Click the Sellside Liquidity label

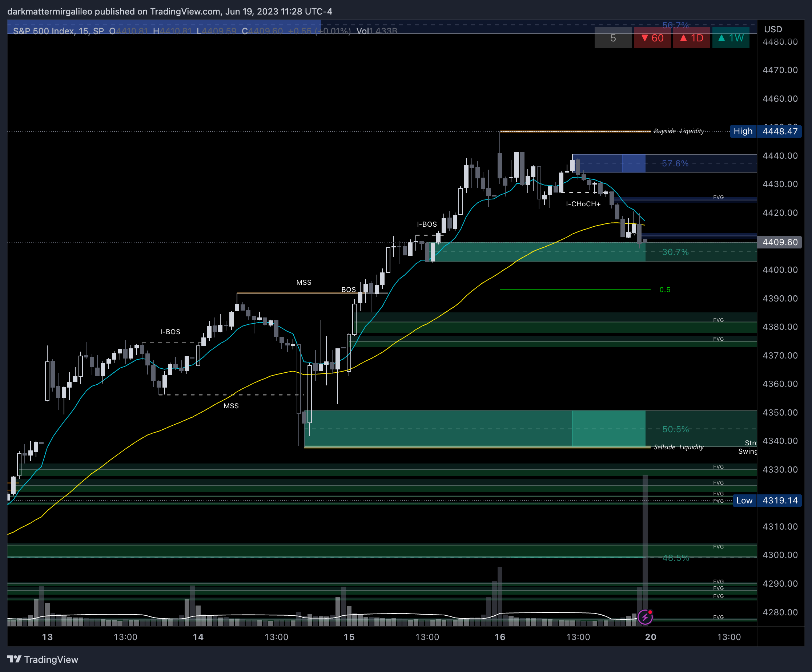(679, 447)
